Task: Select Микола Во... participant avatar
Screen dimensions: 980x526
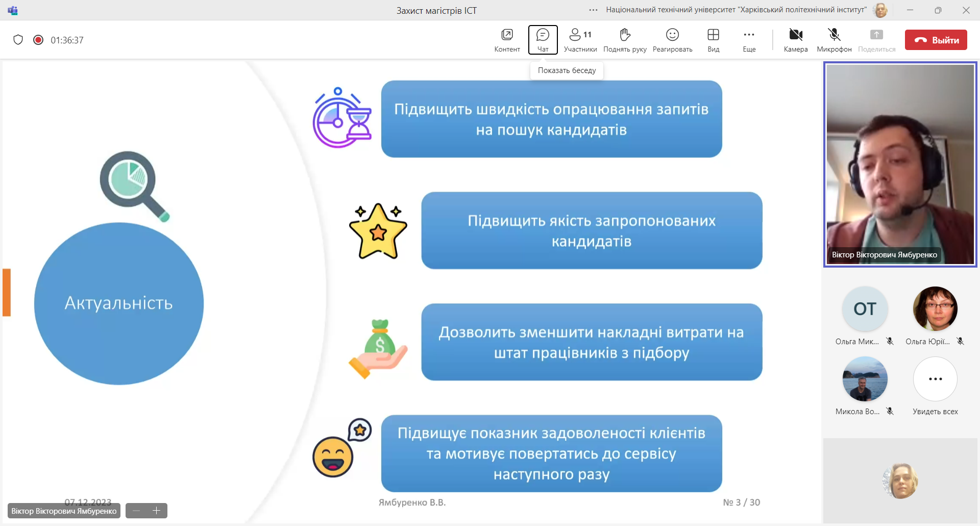Action: [865, 379]
